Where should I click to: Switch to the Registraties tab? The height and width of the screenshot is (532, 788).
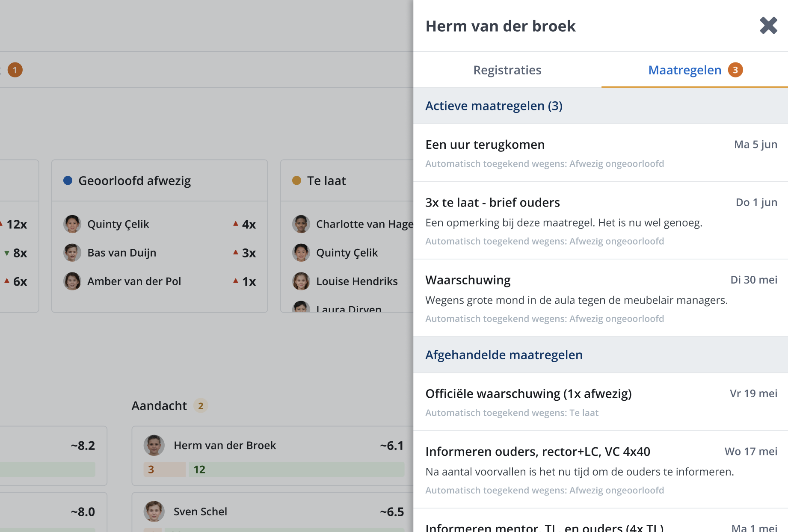[x=507, y=70]
